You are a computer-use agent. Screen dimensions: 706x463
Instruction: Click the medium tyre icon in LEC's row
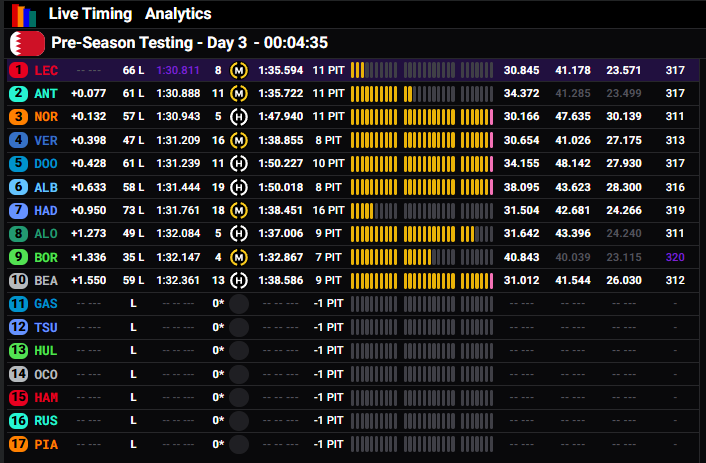(239, 70)
